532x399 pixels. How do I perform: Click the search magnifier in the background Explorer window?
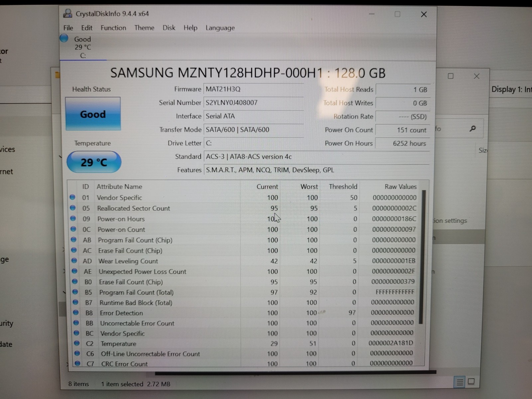tap(472, 128)
